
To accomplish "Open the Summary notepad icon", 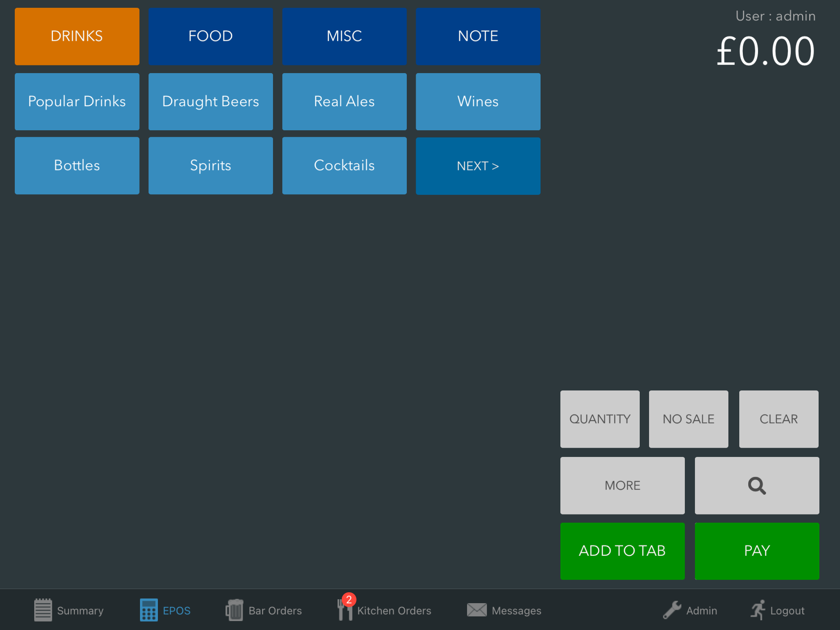I will 43,610.
